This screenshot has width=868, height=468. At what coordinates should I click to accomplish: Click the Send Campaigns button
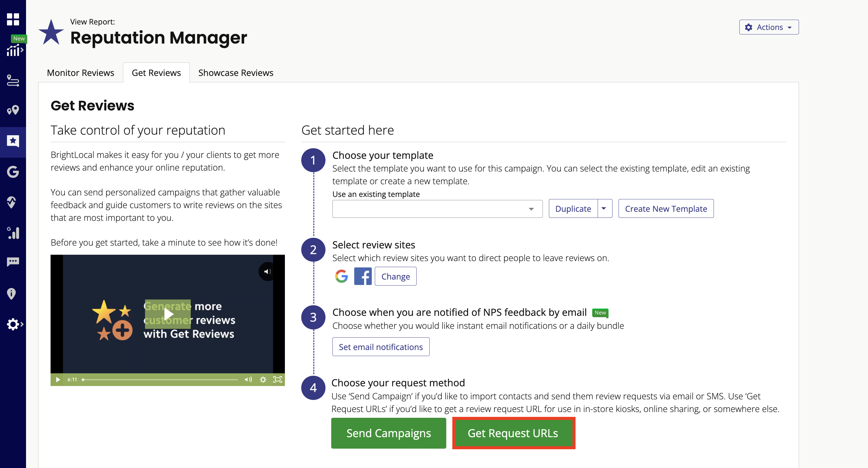[388, 433]
